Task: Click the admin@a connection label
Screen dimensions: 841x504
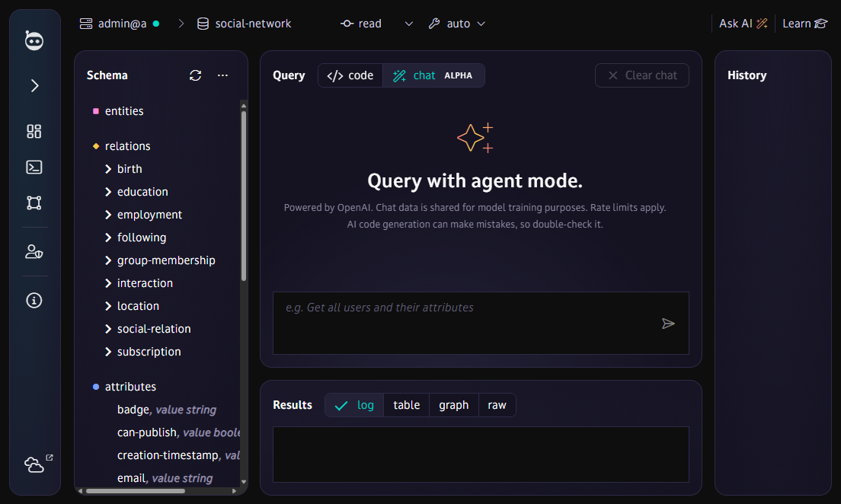Action: [123, 24]
